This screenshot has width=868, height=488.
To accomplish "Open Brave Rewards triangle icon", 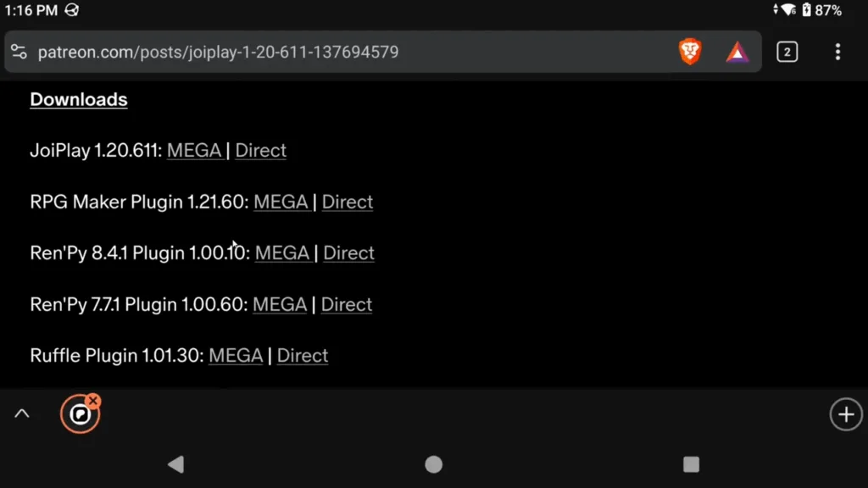I will pyautogui.click(x=737, y=52).
